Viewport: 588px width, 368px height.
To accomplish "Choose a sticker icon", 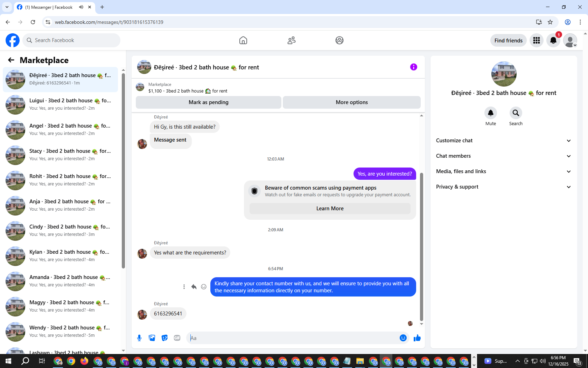I will click(x=164, y=338).
